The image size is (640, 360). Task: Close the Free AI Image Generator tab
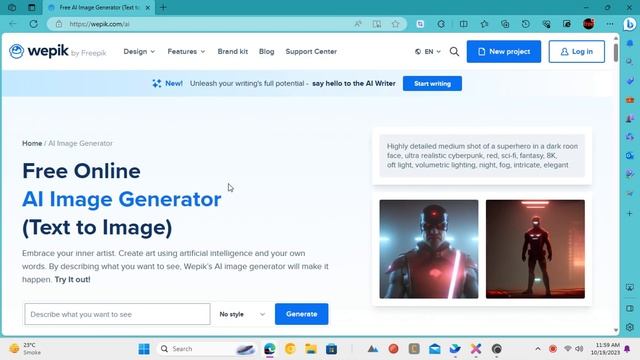pyautogui.click(x=148, y=7)
